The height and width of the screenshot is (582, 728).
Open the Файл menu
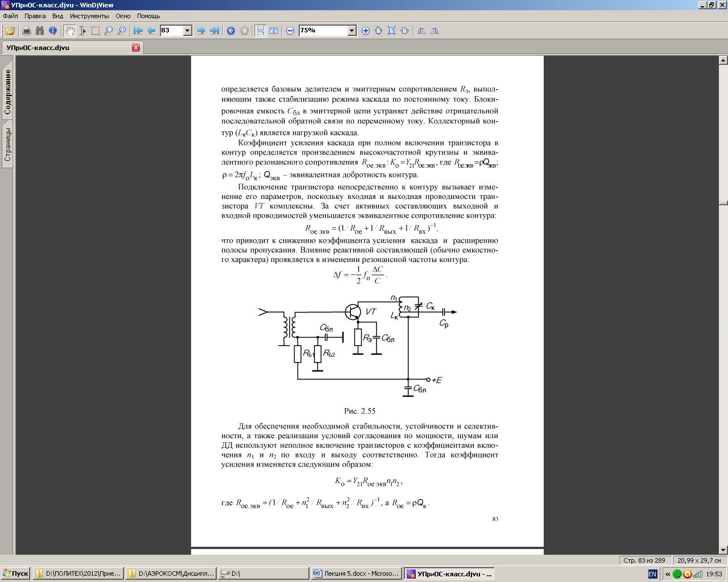coord(11,16)
